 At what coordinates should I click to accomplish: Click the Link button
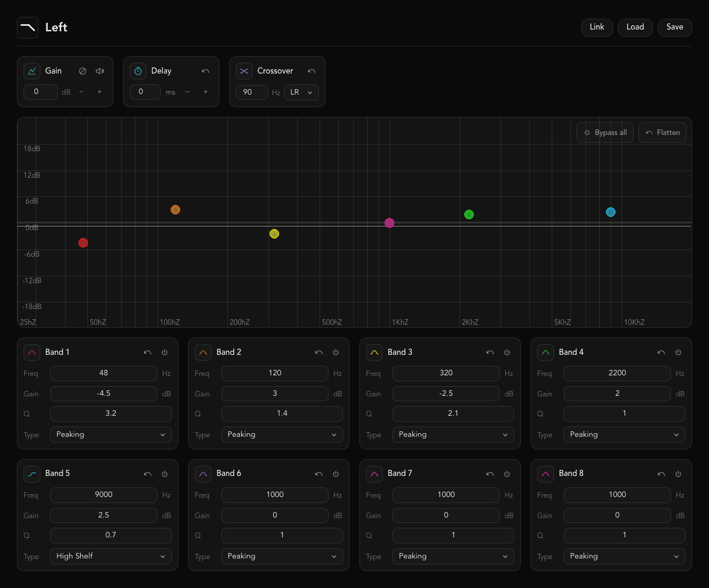point(597,27)
